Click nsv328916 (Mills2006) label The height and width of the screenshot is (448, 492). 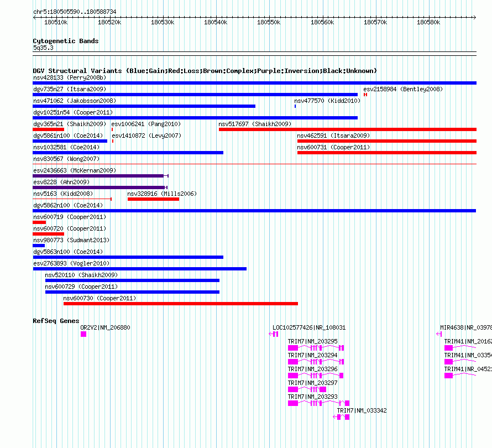point(162,194)
